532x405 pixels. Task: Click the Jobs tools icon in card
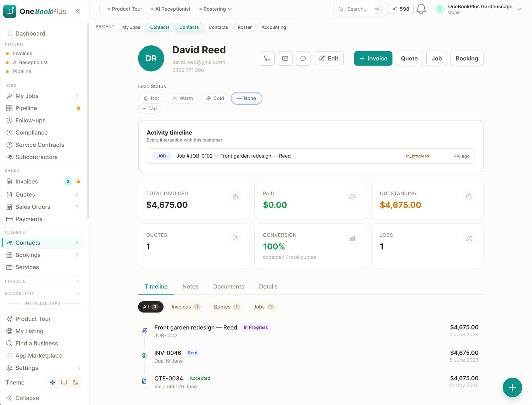(469, 238)
